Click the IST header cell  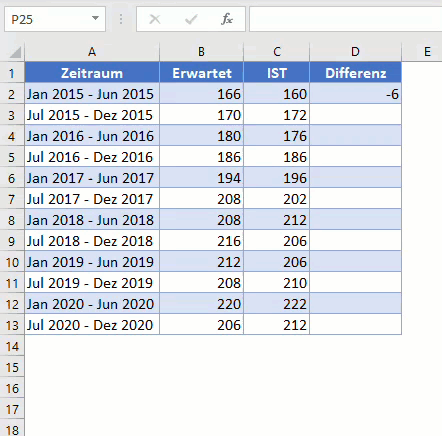[277, 73]
